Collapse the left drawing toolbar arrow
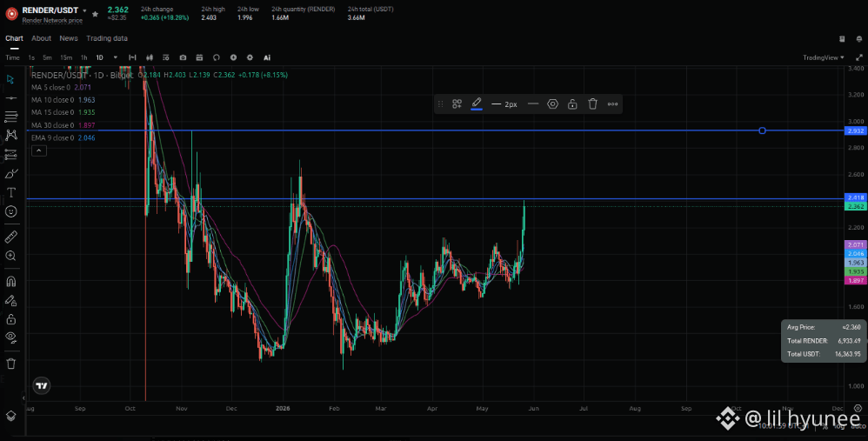Image resolution: width=868 pixels, height=441 pixels. (23, 398)
